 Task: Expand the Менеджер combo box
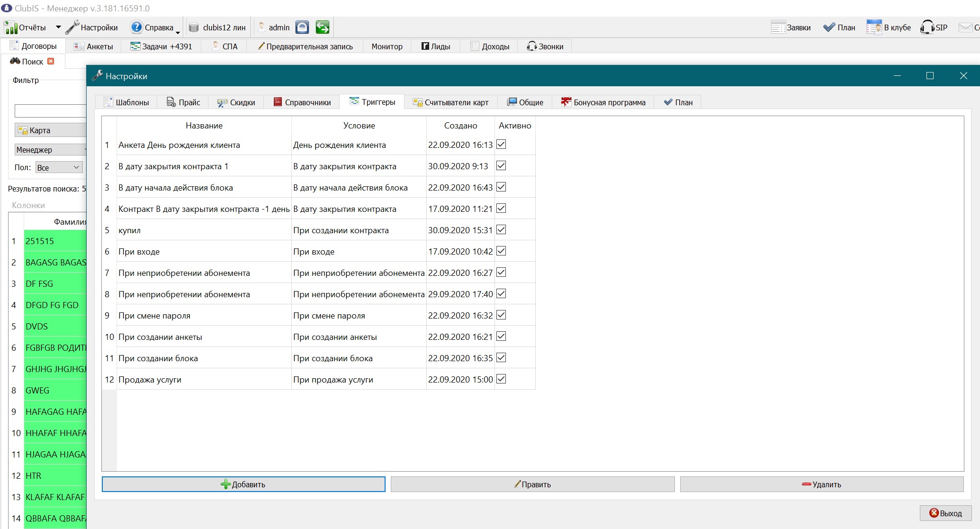point(50,150)
